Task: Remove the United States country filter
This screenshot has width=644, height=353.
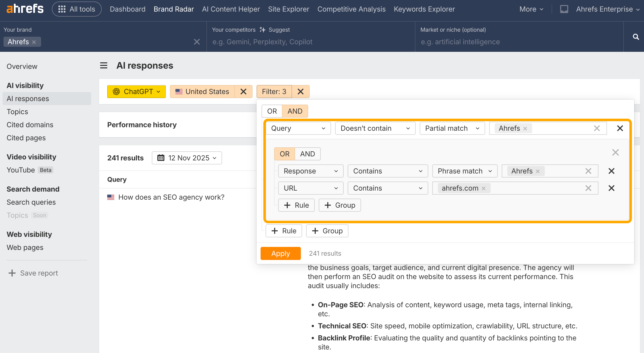Action: coord(243,92)
